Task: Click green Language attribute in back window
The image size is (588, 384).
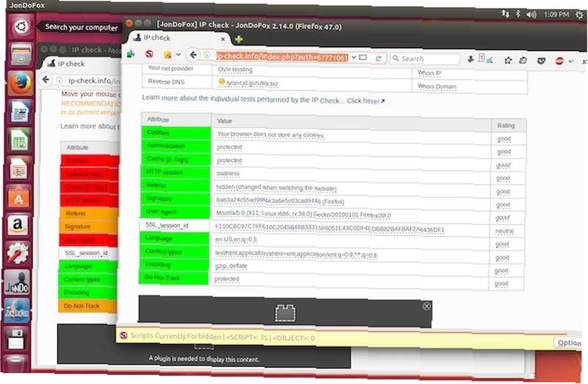Action: click(88, 266)
